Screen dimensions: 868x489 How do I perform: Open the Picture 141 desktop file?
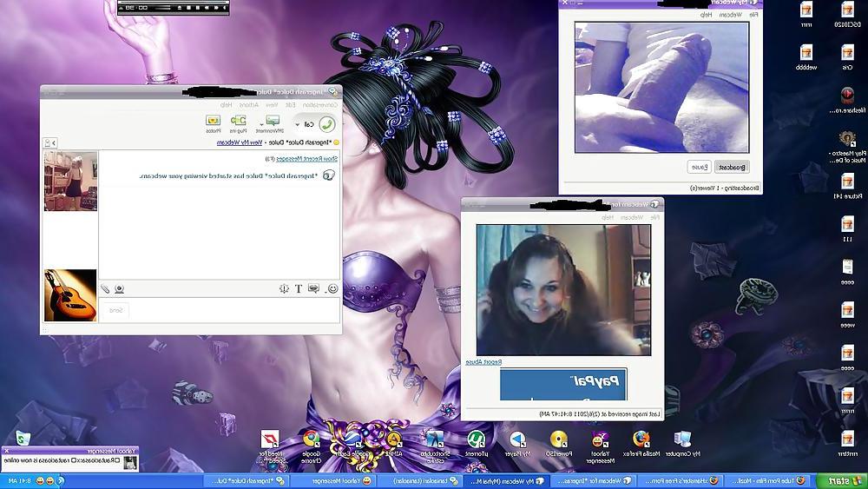pyautogui.click(x=847, y=186)
